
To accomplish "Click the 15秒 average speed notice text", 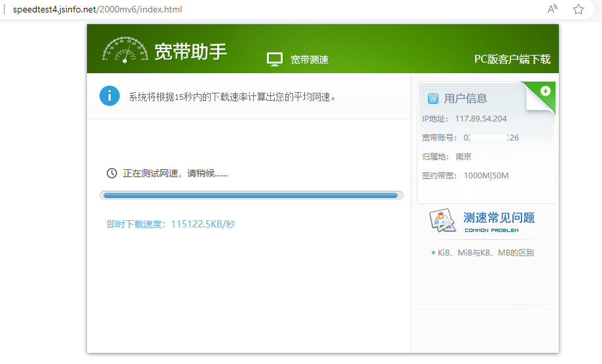I will pos(232,97).
